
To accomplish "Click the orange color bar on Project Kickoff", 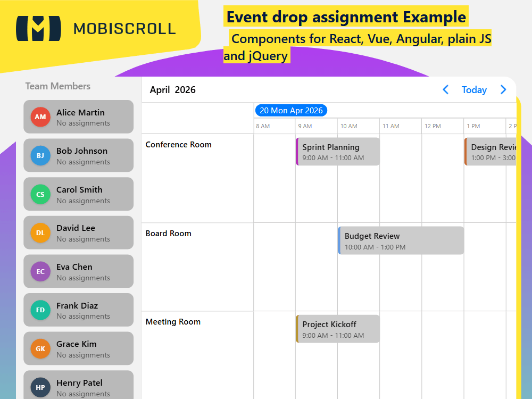I will pyautogui.click(x=297, y=329).
